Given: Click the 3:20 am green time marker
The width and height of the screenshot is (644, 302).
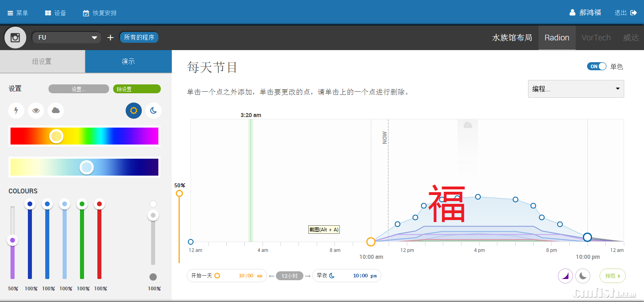Looking at the screenshot, I should click(250, 180).
